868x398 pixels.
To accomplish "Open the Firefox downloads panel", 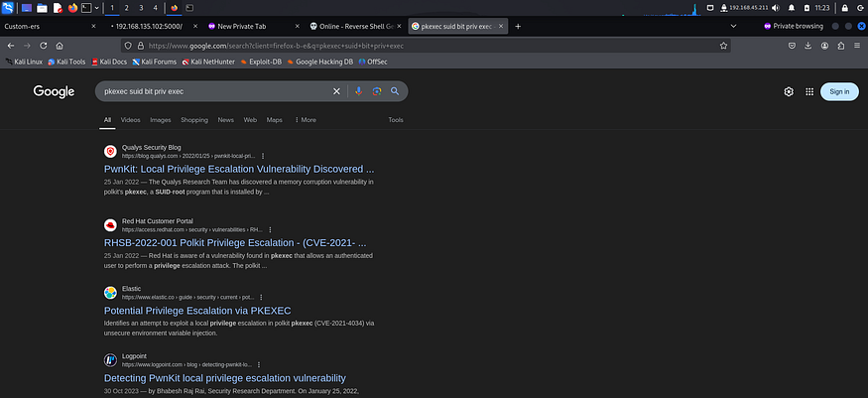I will [x=808, y=46].
